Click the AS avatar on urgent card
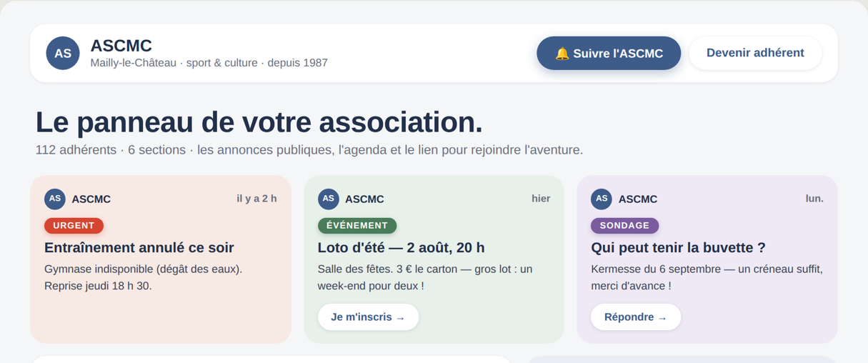The height and width of the screenshot is (363, 868). pos(55,199)
